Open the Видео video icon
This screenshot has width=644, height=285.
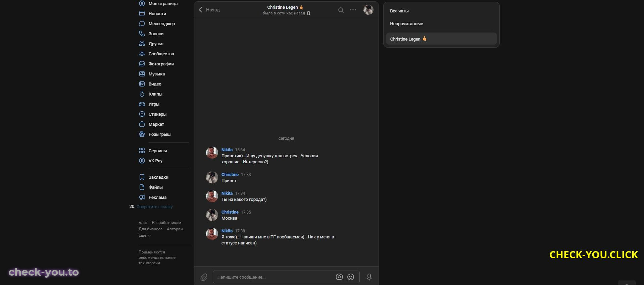[142, 84]
